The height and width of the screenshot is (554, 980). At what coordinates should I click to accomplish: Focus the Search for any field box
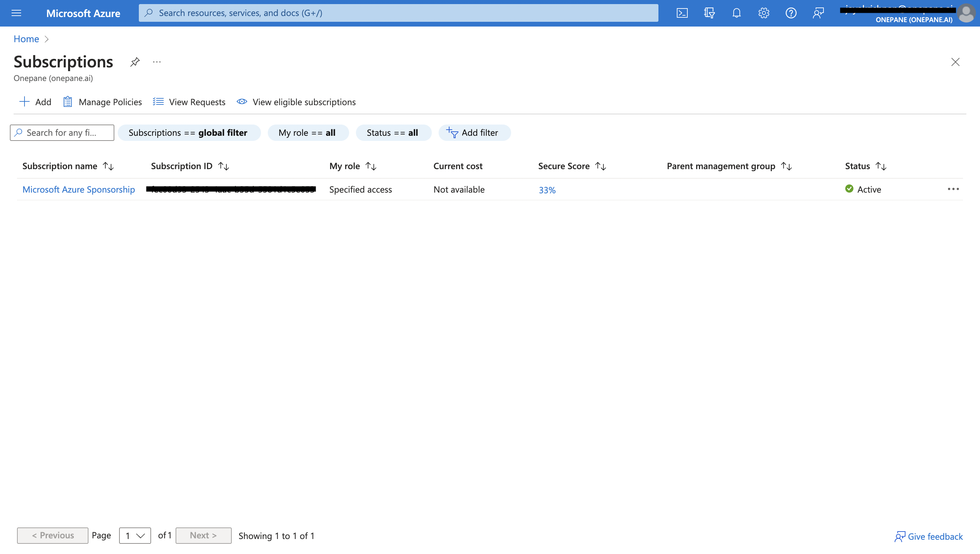(62, 132)
